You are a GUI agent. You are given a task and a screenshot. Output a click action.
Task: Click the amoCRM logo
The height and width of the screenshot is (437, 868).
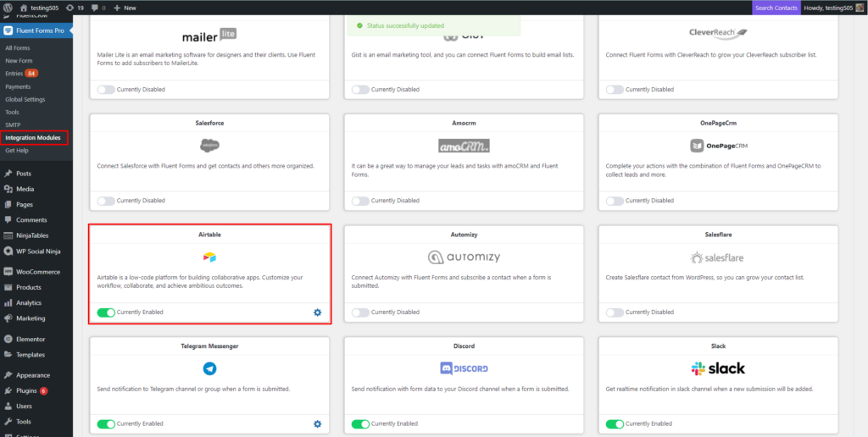[x=464, y=146]
